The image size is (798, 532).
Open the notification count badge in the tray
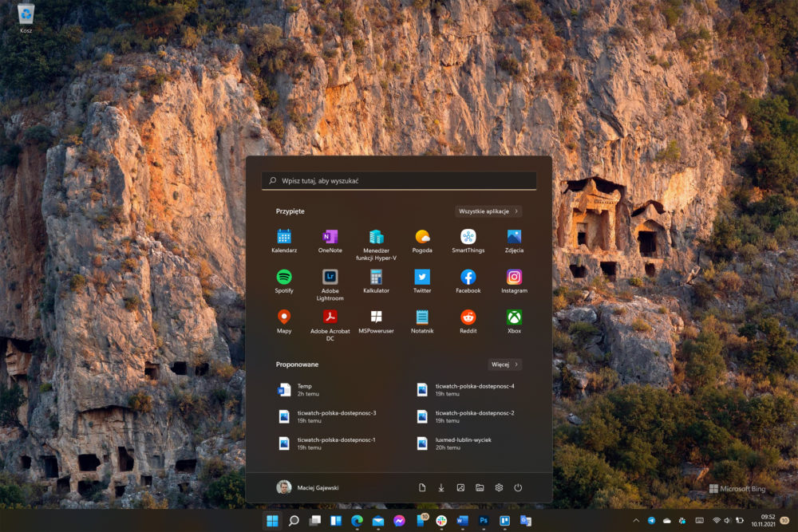tap(784, 520)
